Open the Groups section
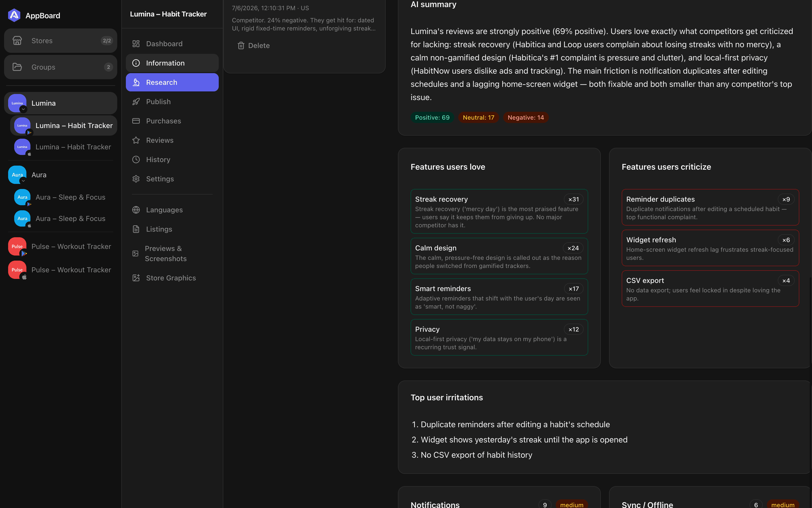812x508 pixels. point(60,67)
